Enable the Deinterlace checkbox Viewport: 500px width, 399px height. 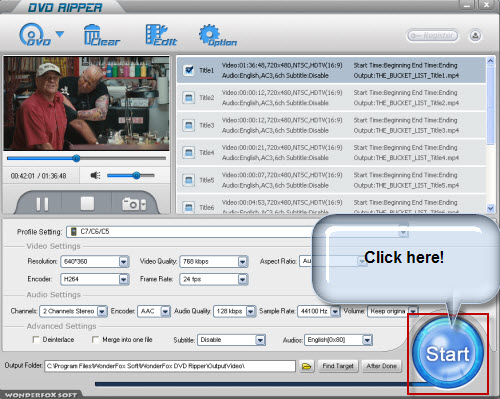click(x=36, y=339)
